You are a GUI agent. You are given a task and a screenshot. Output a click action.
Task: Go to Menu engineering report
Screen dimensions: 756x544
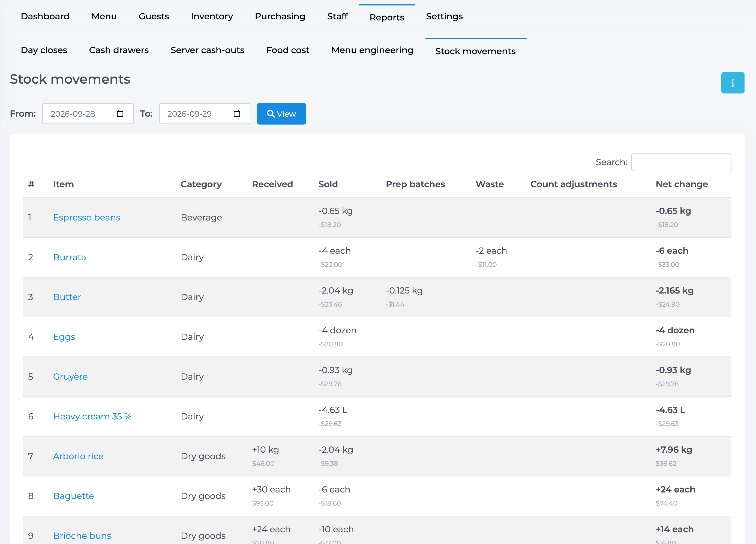[372, 50]
